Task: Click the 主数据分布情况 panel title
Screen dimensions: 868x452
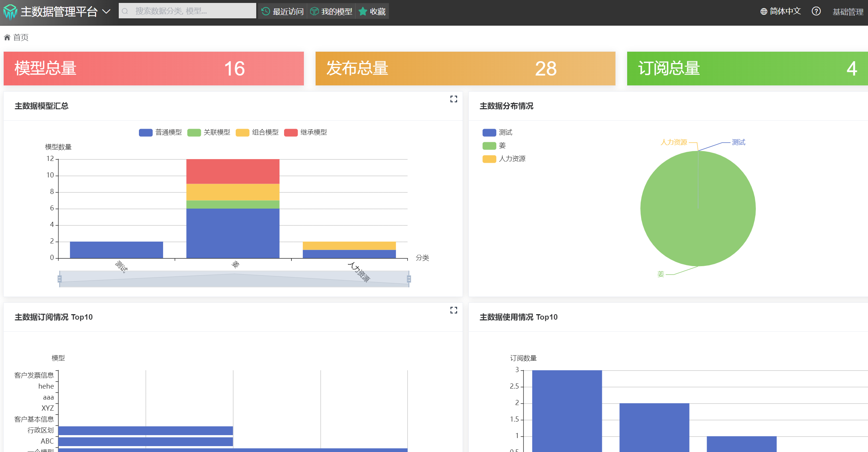Action: pyautogui.click(x=507, y=106)
